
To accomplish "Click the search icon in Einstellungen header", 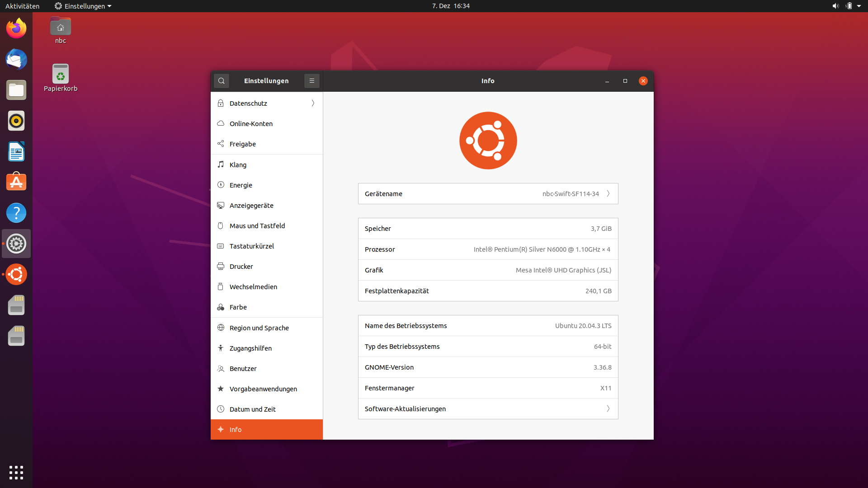I will (x=222, y=81).
